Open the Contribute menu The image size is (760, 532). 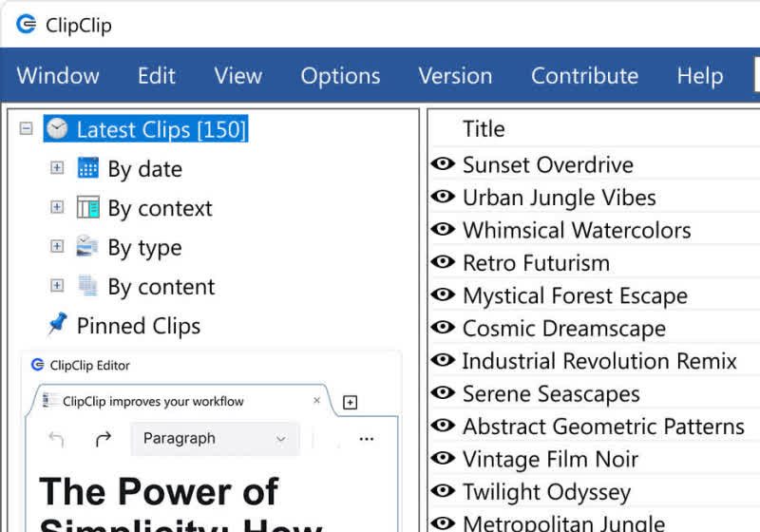(584, 76)
